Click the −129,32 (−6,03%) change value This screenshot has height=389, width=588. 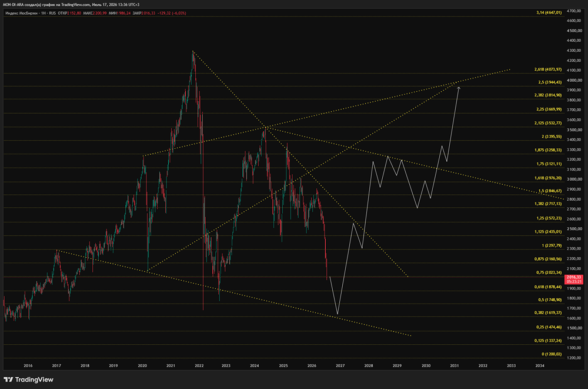pyautogui.click(x=172, y=13)
